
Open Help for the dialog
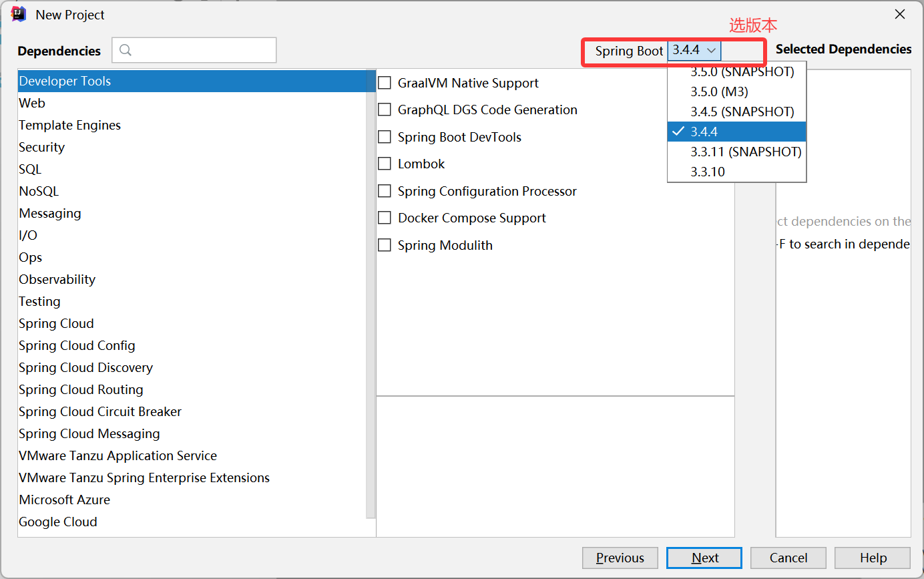(x=873, y=558)
